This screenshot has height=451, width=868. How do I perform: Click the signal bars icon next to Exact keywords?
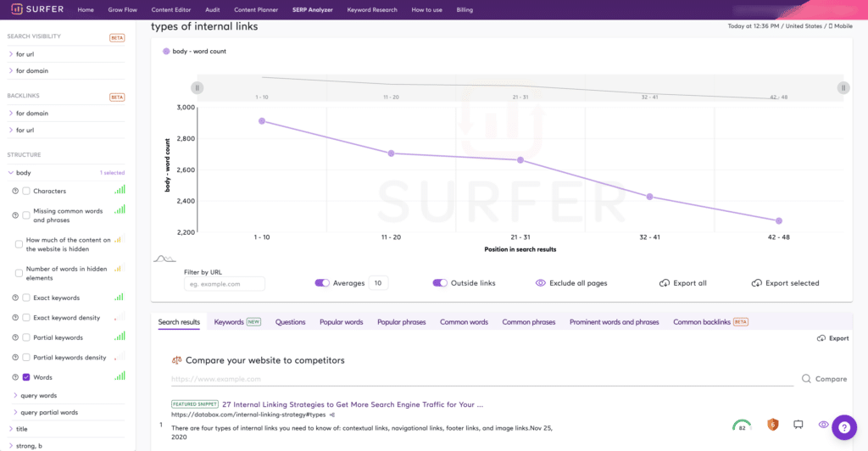point(120,296)
